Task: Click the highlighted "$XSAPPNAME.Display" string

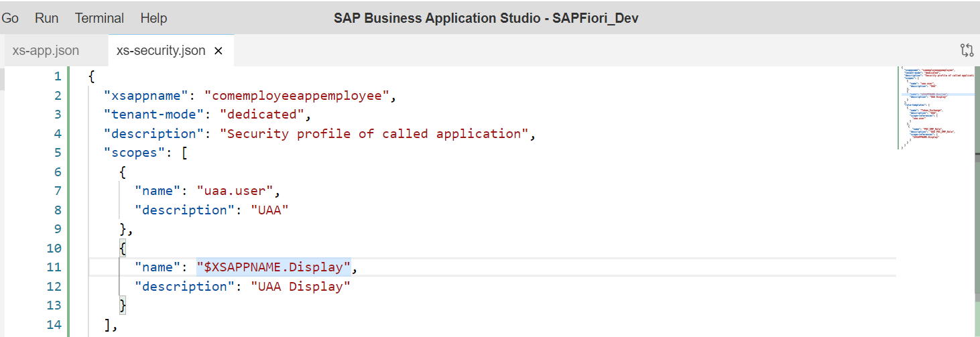Action: point(273,267)
